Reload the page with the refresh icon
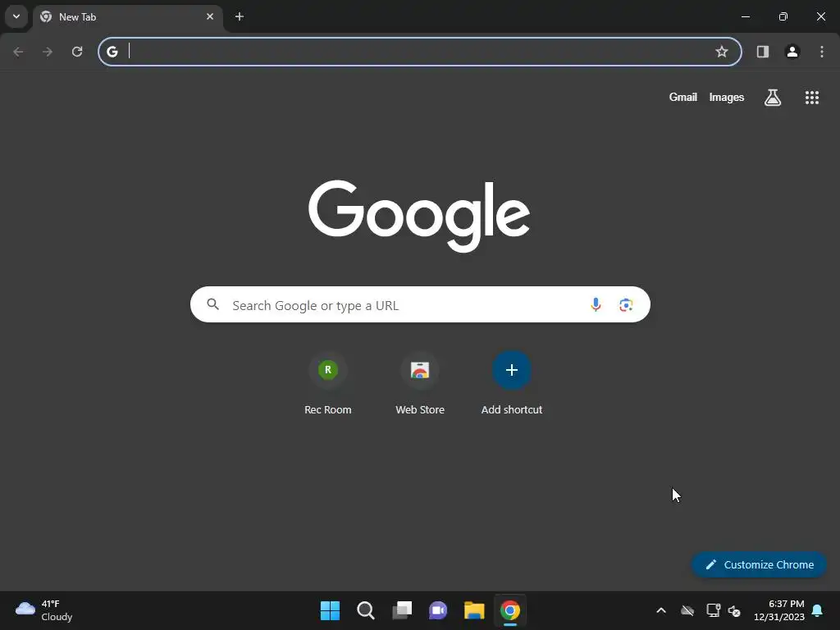The image size is (840, 630). (77, 52)
